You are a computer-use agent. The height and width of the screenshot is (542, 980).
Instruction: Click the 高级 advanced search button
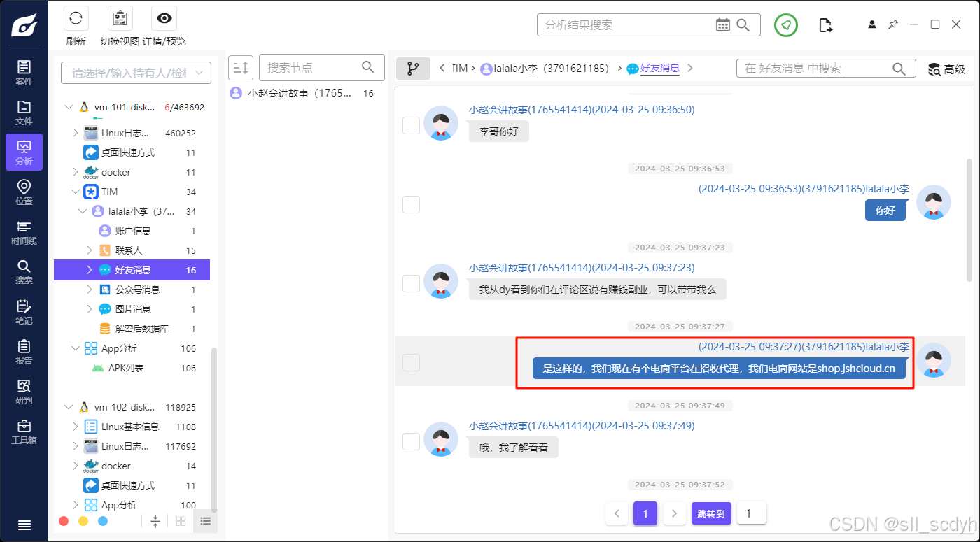(946, 69)
